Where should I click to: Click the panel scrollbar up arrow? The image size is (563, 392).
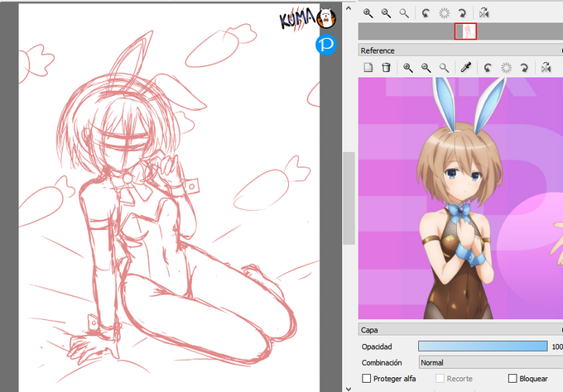[x=349, y=8]
